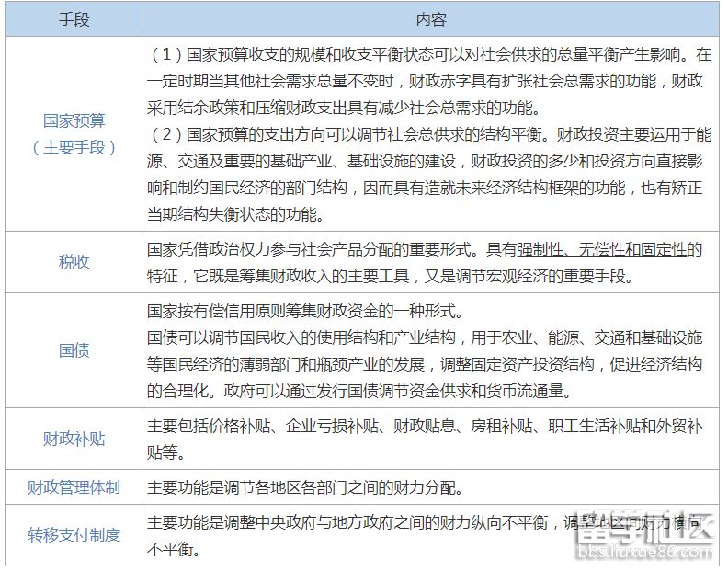Click the 内容 column header
Viewport: 728px width, 572px height.
pos(430,18)
